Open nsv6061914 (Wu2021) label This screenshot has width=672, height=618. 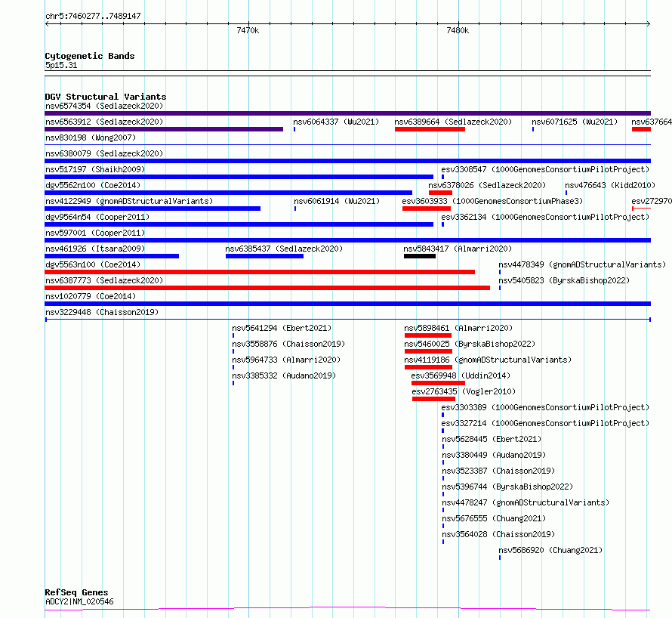pyautogui.click(x=337, y=201)
